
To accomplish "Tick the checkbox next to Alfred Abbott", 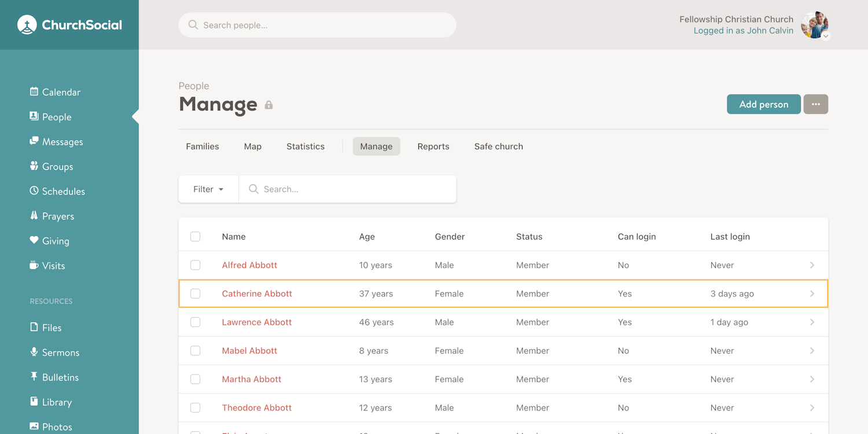I will pos(195,264).
